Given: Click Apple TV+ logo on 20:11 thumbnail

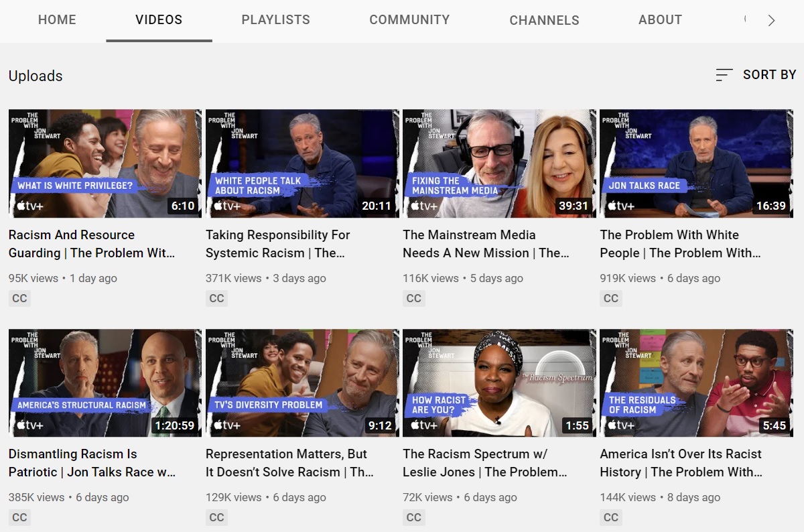Looking at the screenshot, I should [226, 206].
